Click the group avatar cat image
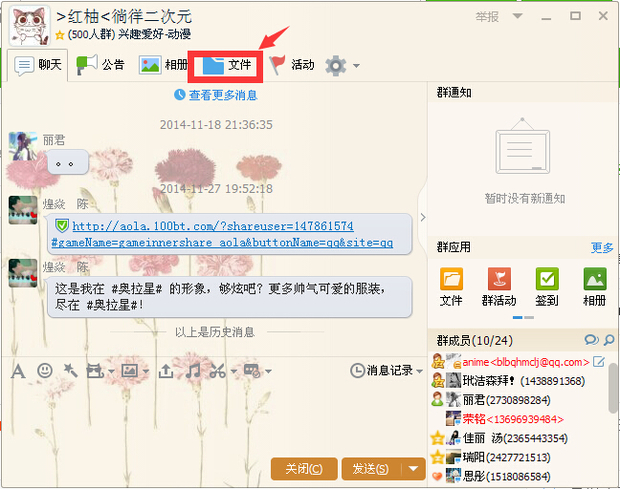Image resolution: width=620 pixels, height=489 pixels. 30,25
